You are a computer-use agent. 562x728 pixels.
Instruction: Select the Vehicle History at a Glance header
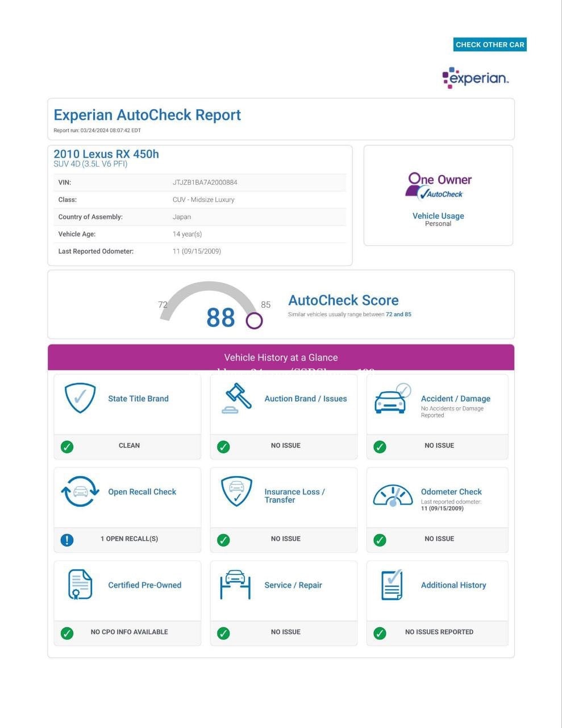[x=281, y=358]
